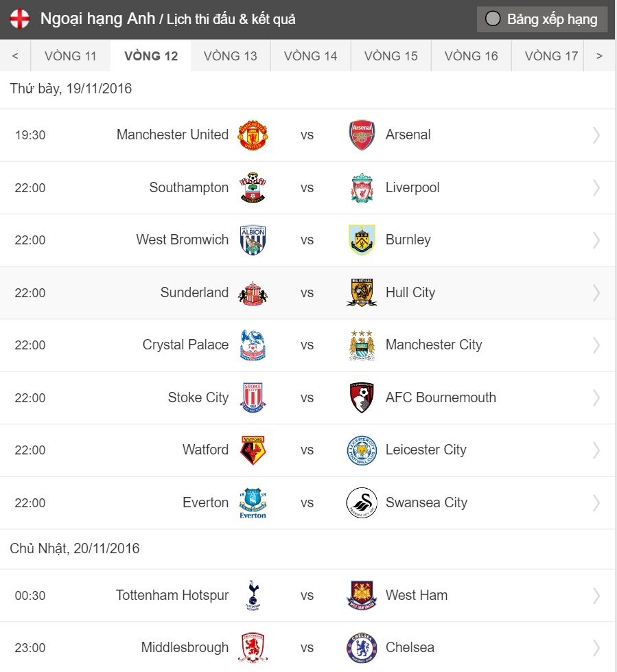Click the Watford club crest
Viewport: 617px width, 672px height.
tap(252, 450)
